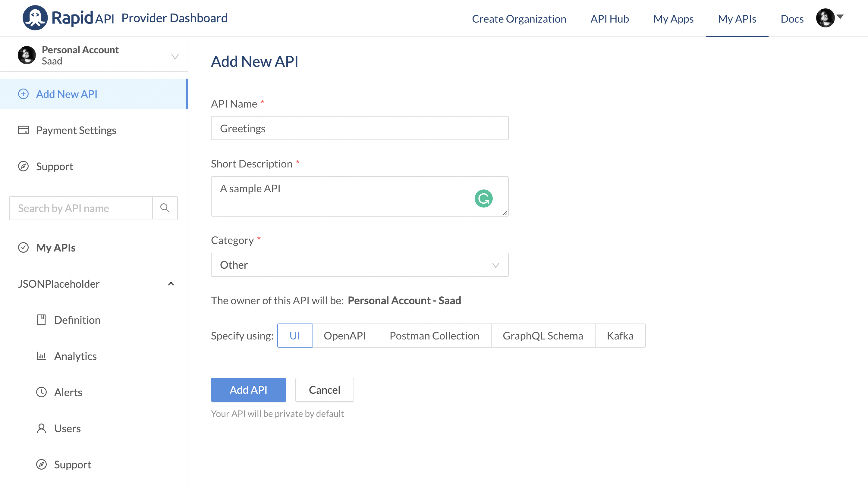Click the Cancel button
The image size is (868, 494).
coord(324,390)
